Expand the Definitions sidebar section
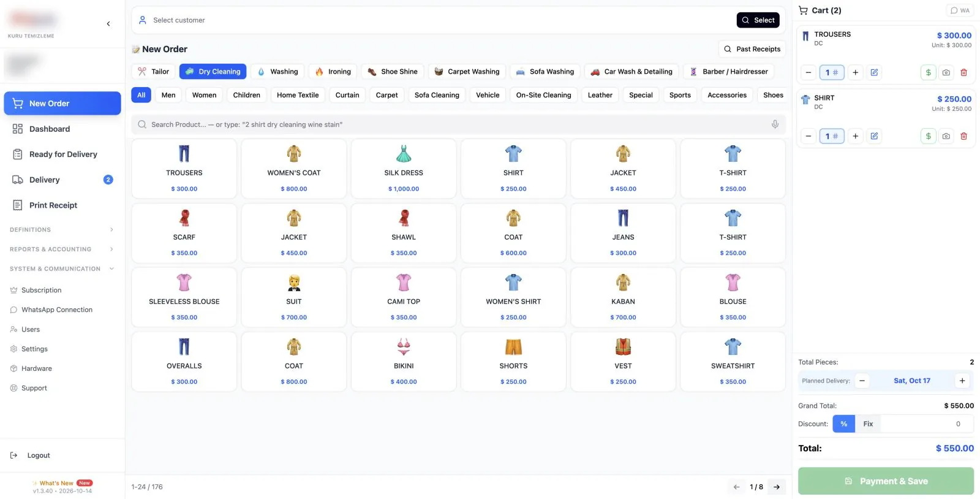This screenshot has height=499, width=980. [x=62, y=230]
